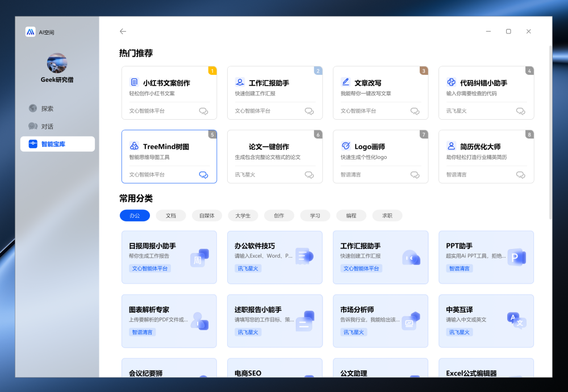The height and width of the screenshot is (392, 568).
Task: Open the 探索 sidebar item
Action: [x=57, y=108]
